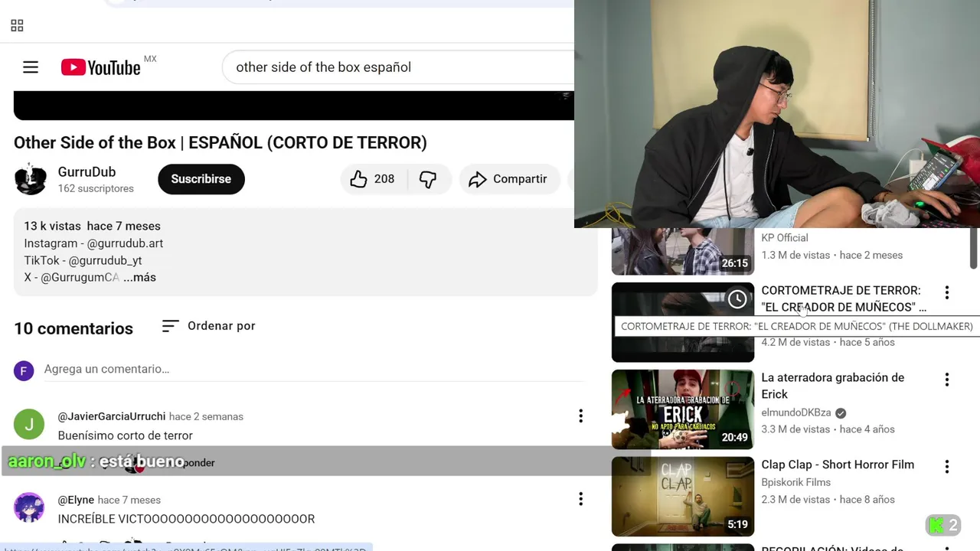
Task: Click the purple F user avatar
Action: 24,371
